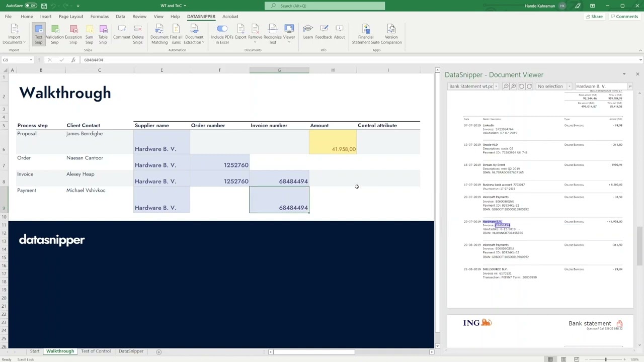The image size is (644, 362).
Task: Select the Text Snip tool
Action: click(x=38, y=34)
